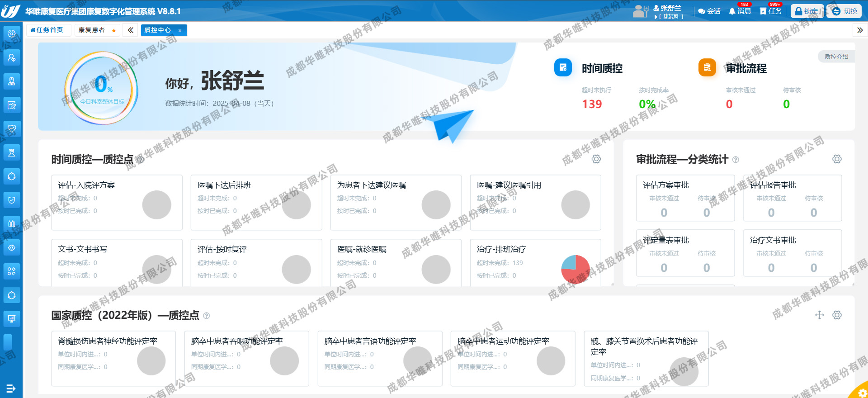
Task: Click the 治疗-排班治疗 pie chart
Action: tap(575, 269)
